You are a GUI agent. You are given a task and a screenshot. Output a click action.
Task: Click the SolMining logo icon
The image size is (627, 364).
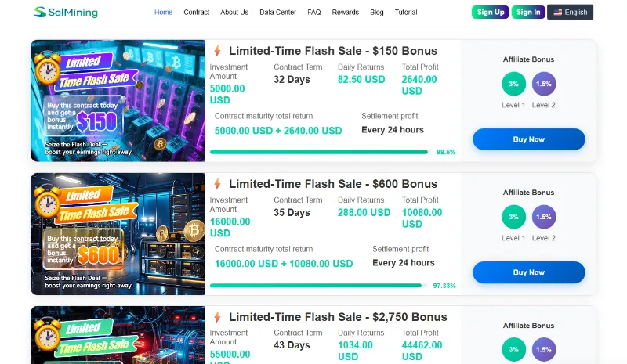[x=40, y=13]
